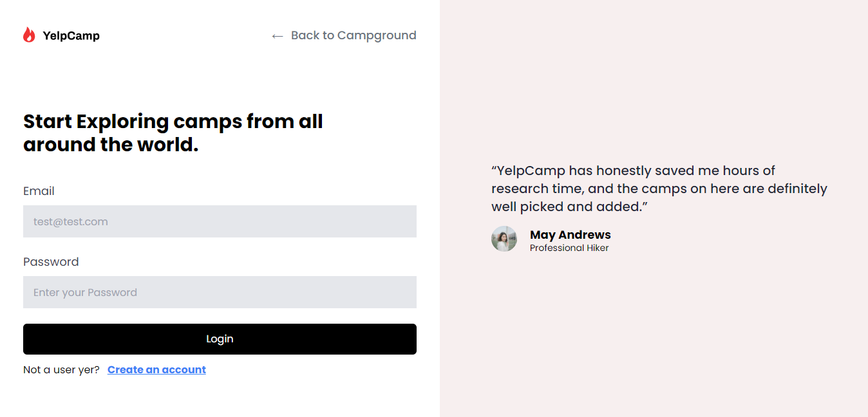
Task: Click the blank white area below Create an account
Action: click(220, 397)
